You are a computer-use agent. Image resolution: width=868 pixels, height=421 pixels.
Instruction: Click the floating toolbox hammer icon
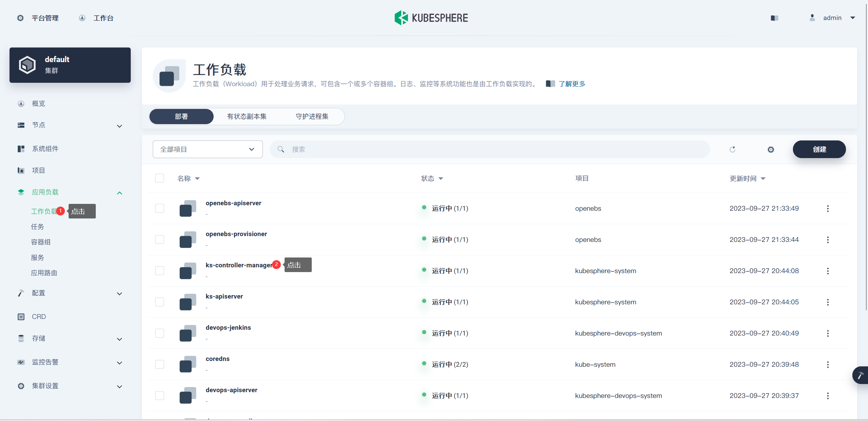[861, 375]
